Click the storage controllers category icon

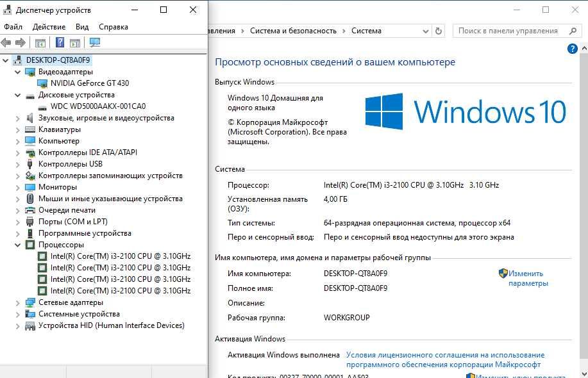point(30,176)
